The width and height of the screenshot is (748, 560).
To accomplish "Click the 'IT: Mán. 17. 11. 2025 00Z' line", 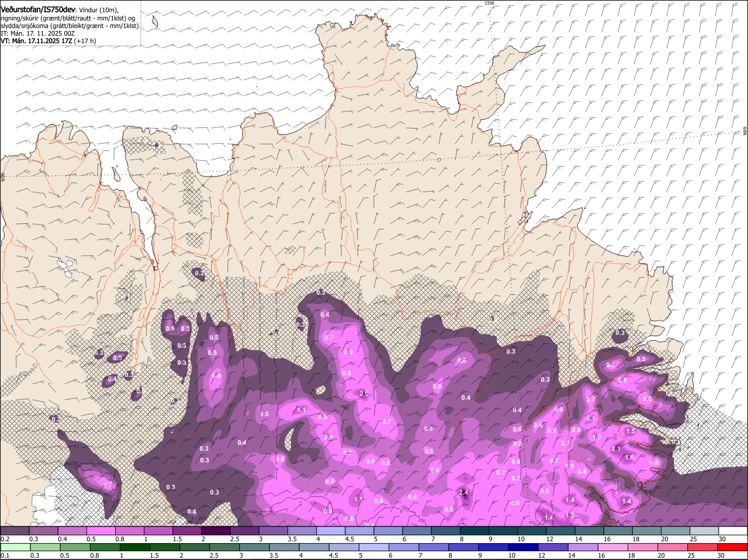I will pyautogui.click(x=38, y=33).
